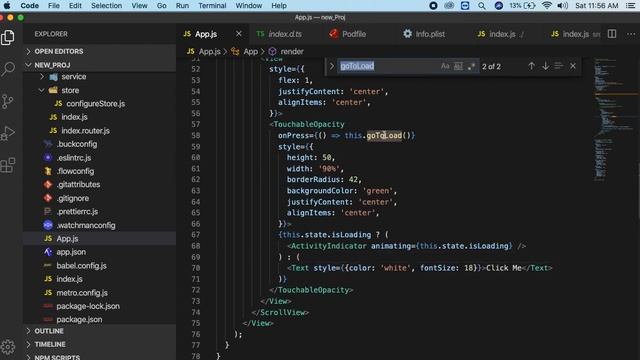Select App.js in the explorer tree
Image resolution: width=640 pixels, height=360 pixels.
pos(99,238)
